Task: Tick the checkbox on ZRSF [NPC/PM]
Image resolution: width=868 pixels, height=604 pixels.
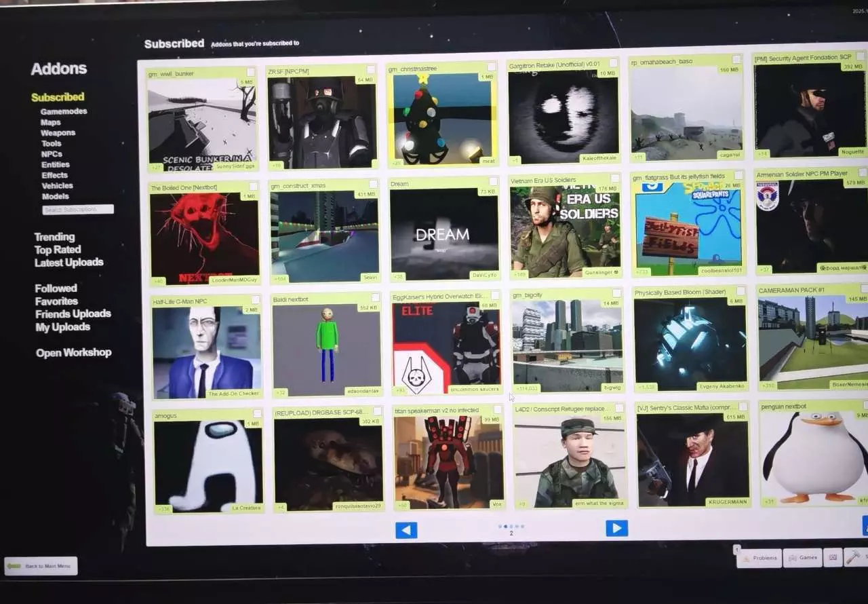Action: pos(371,70)
